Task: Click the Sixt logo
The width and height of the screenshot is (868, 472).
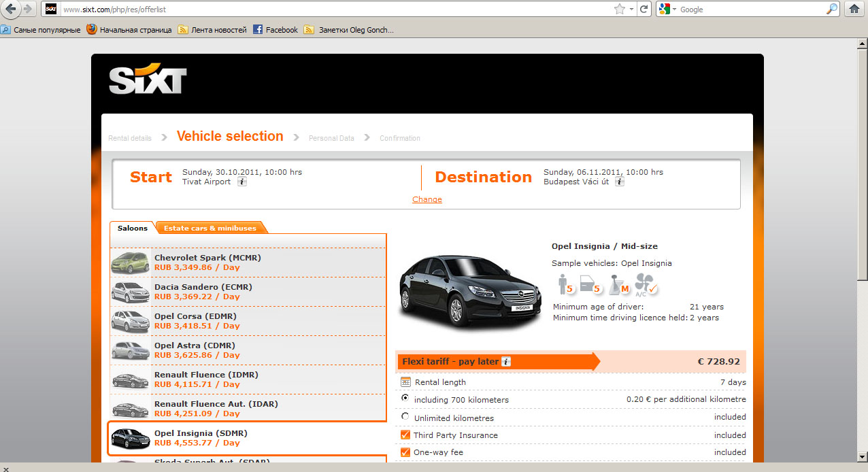Action: pos(148,80)
